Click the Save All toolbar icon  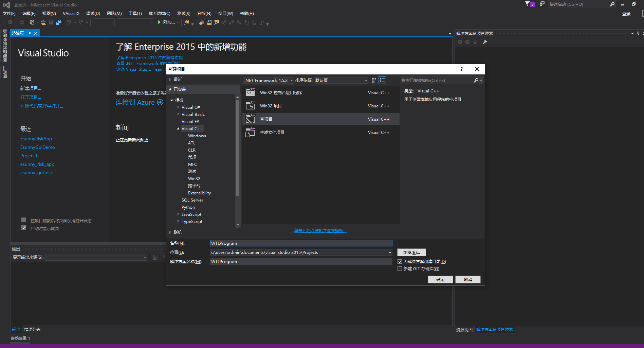coord(59,22)
